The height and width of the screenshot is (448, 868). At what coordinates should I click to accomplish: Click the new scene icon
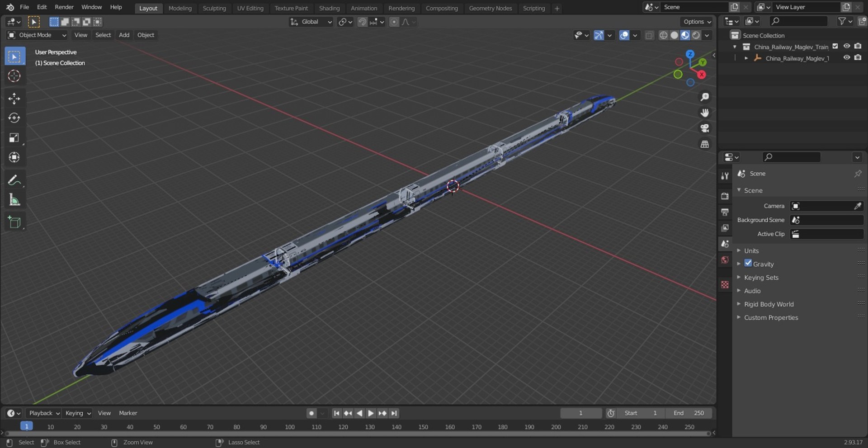point(734,7)
